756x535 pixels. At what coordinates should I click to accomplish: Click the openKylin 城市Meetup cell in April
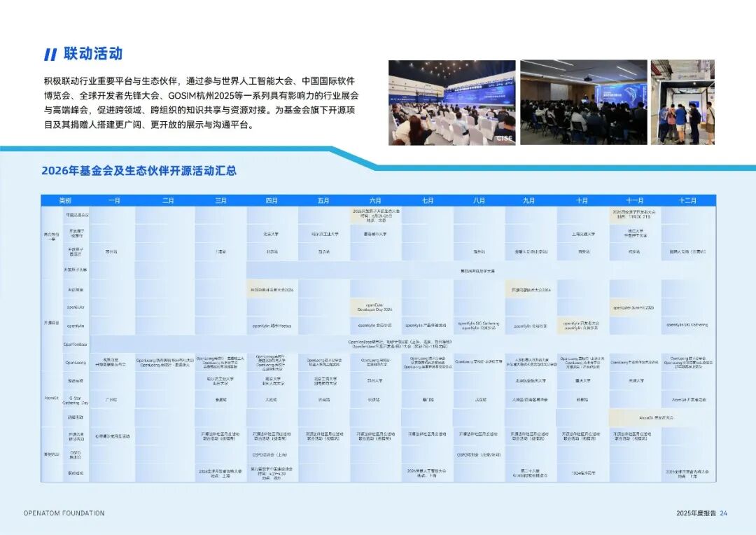click(x=272, y=326)
